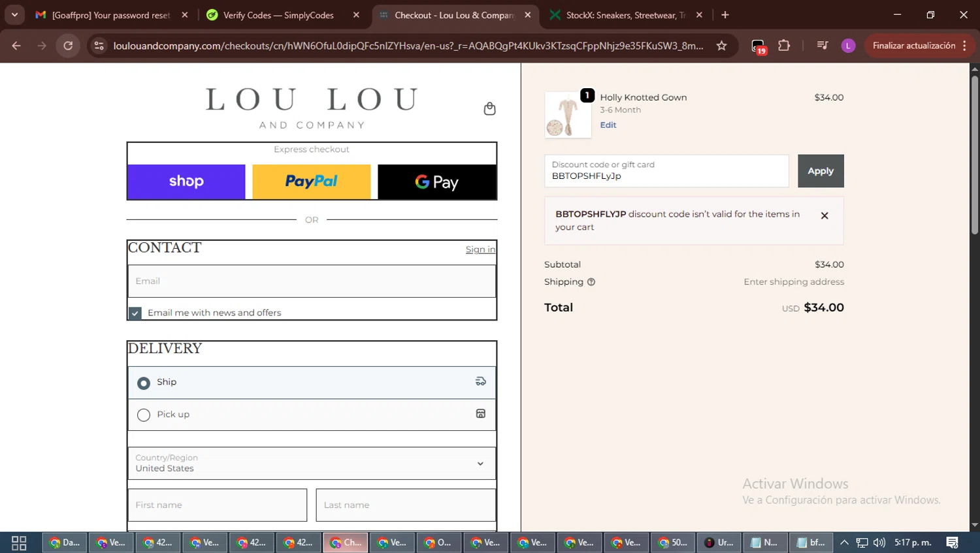The height and width of the screenshot is (553, 980).
Task: Pay with the Shop express button
Action: coord(186,182)
